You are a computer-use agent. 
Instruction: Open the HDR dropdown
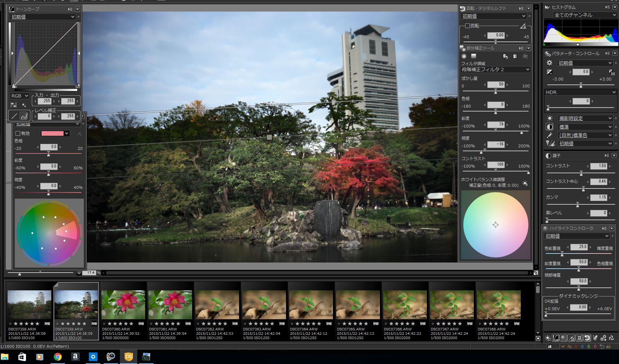tap(580, 92)
